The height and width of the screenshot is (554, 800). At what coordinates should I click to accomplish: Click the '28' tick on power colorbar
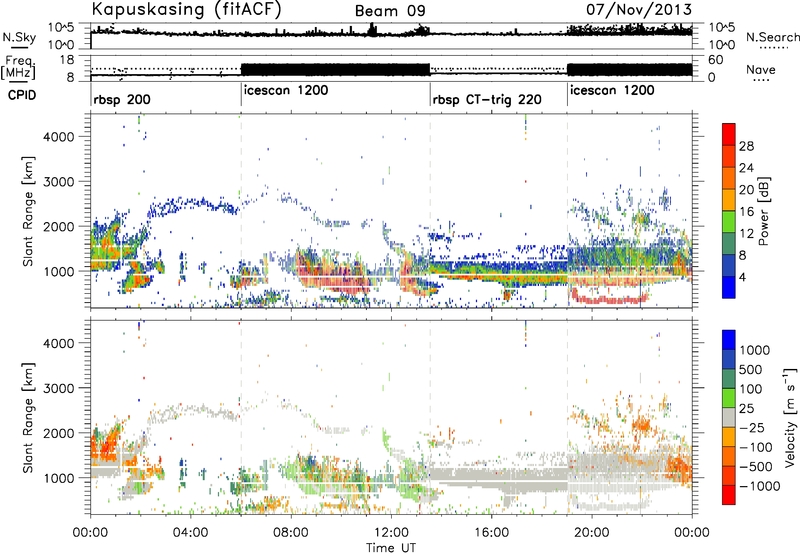746,146
